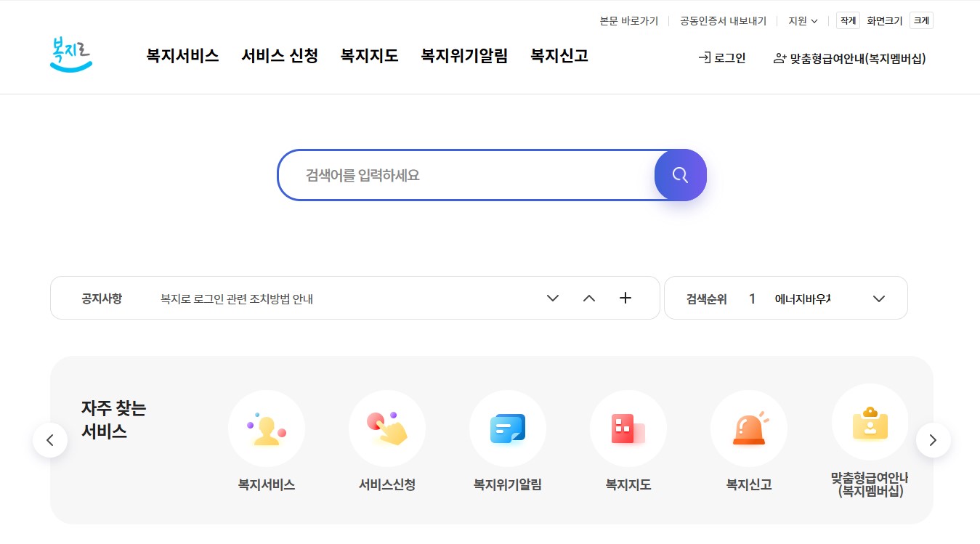Open notice 복지로 로그인 관련 조치방법 안내

point(237,299)
